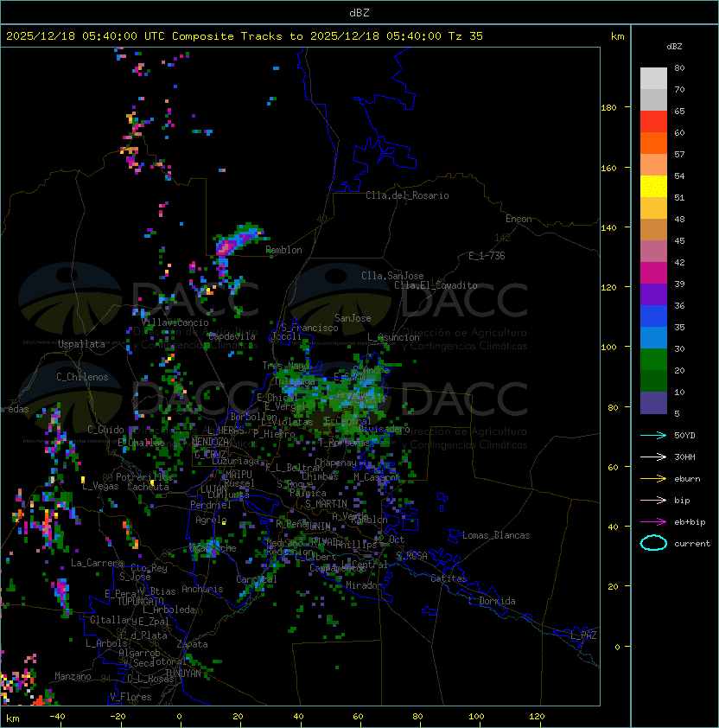719x728 pixels.
Task: Click the yellow eburn arrow in the legend
Action: 653,479
